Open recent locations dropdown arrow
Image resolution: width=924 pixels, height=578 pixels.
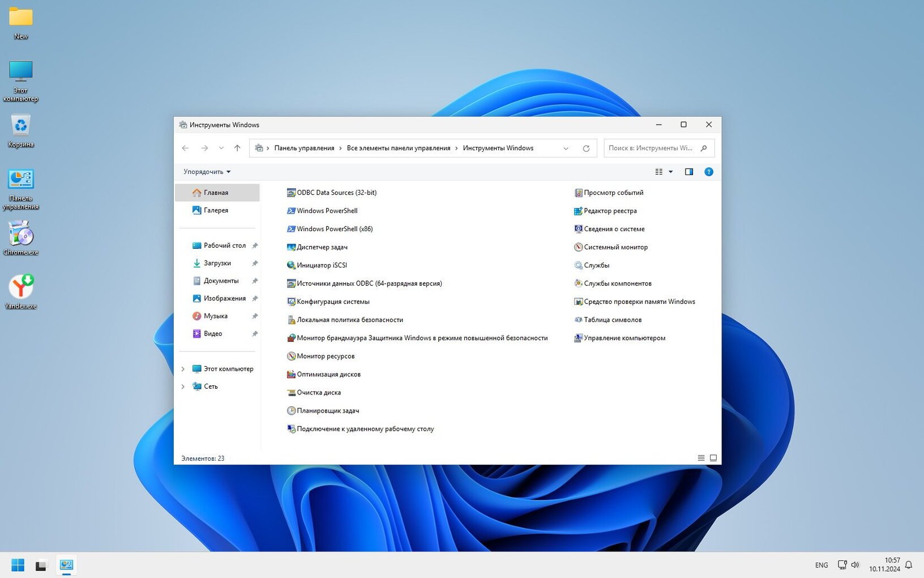click(221, 148)
